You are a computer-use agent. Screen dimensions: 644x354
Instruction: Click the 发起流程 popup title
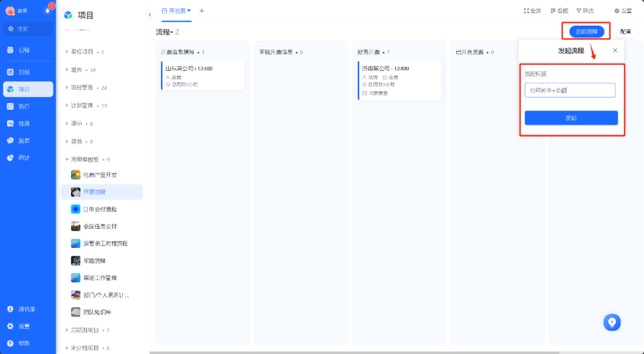(571, 51)
